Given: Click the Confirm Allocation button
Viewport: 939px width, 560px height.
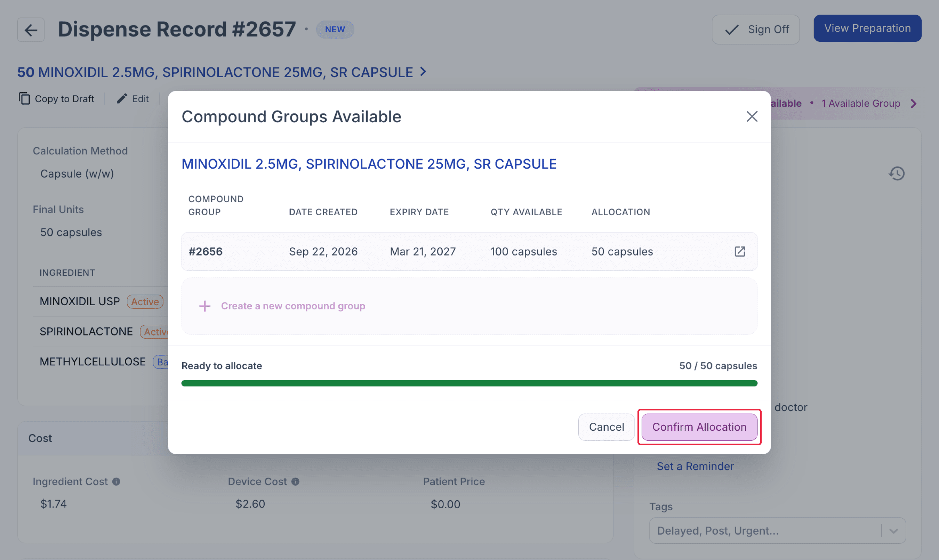Looking at the screenshot, I should tap(699, 427).
